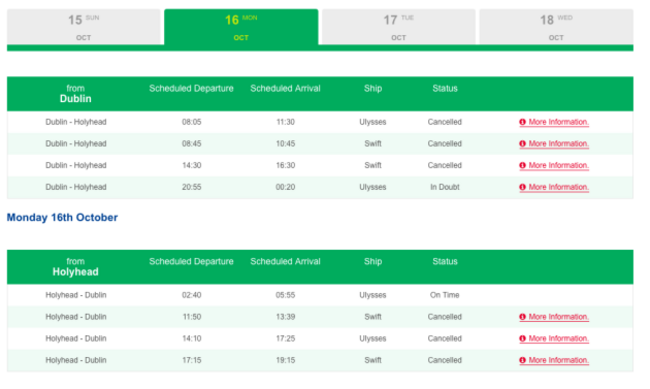Select the 20:55 departure time cell

pos(192,187)
